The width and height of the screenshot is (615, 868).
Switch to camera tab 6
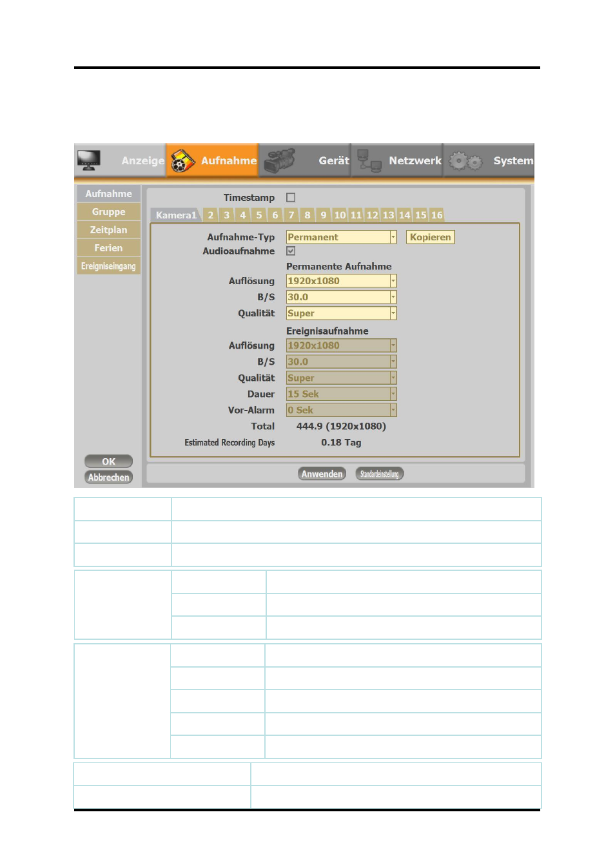[x=275, y=215]
